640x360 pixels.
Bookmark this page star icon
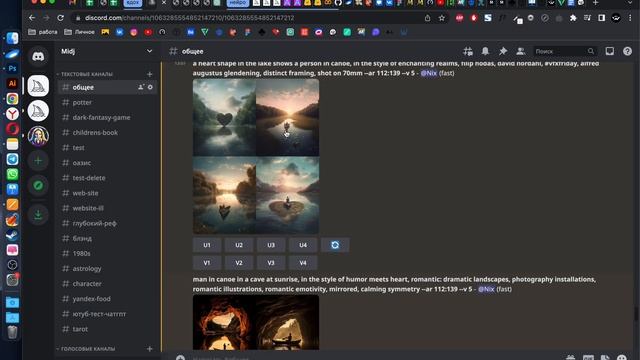click(442, 18)
